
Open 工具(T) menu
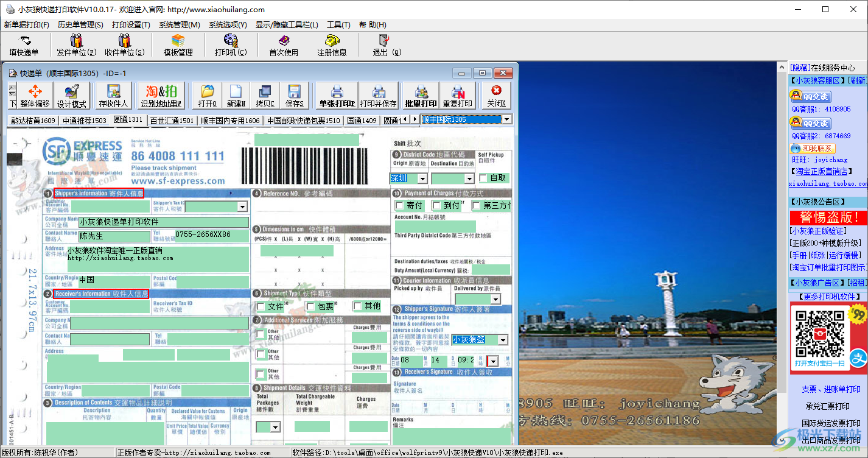[338, 25]
